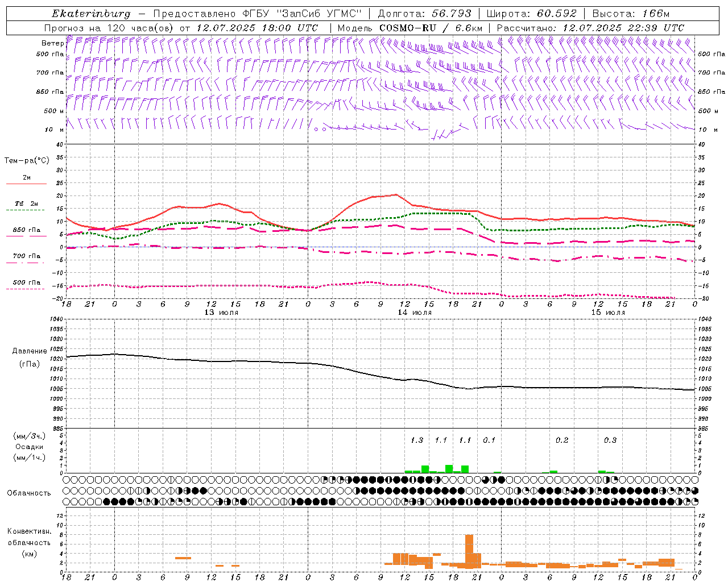Select the ФГБУ "ЗапСиб УГМС" provider text

[302, 14]
